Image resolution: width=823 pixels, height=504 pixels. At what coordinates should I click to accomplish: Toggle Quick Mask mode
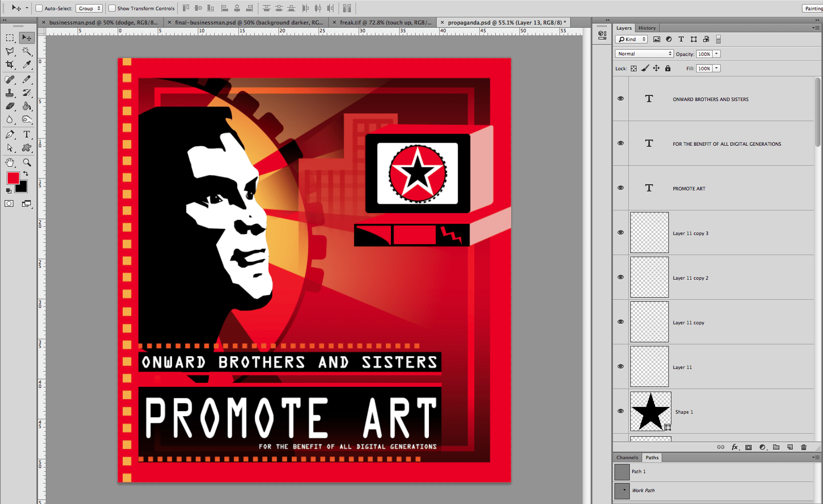pyautogui.click(x=9, y=204)
